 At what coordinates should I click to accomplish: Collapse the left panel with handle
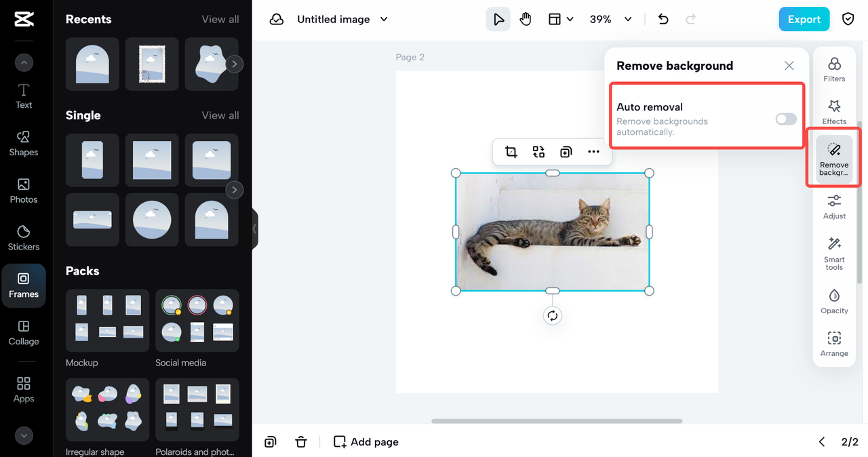(255, 229)
